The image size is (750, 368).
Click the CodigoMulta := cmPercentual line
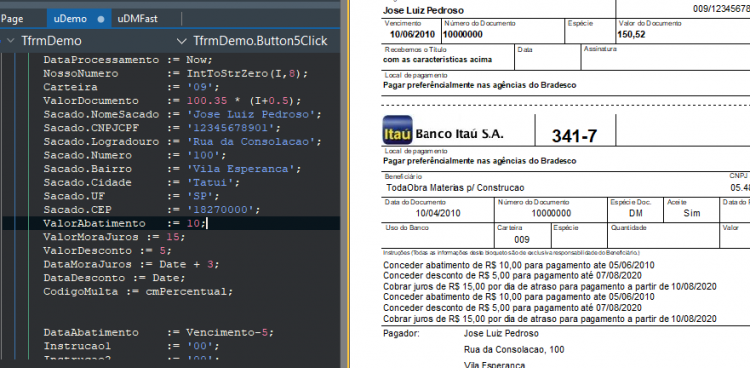138,291
